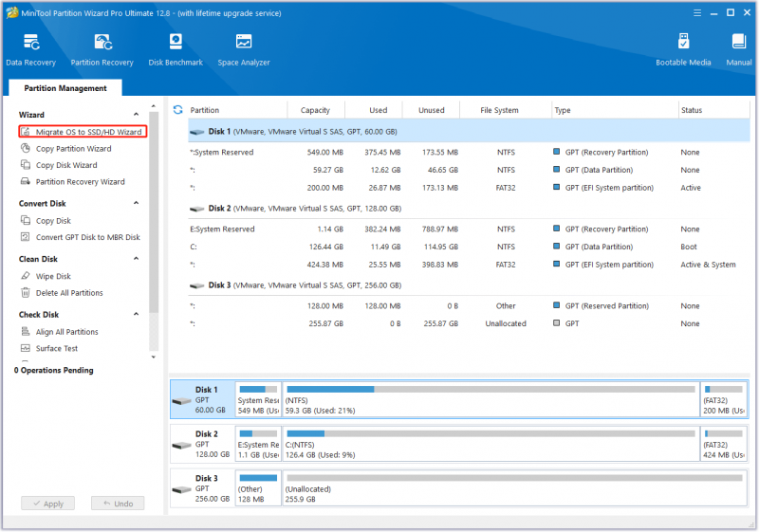The height and width of the screenshot is (532, 759).
Task: Select C: 126.44 GB partition row
Action: 469,247
